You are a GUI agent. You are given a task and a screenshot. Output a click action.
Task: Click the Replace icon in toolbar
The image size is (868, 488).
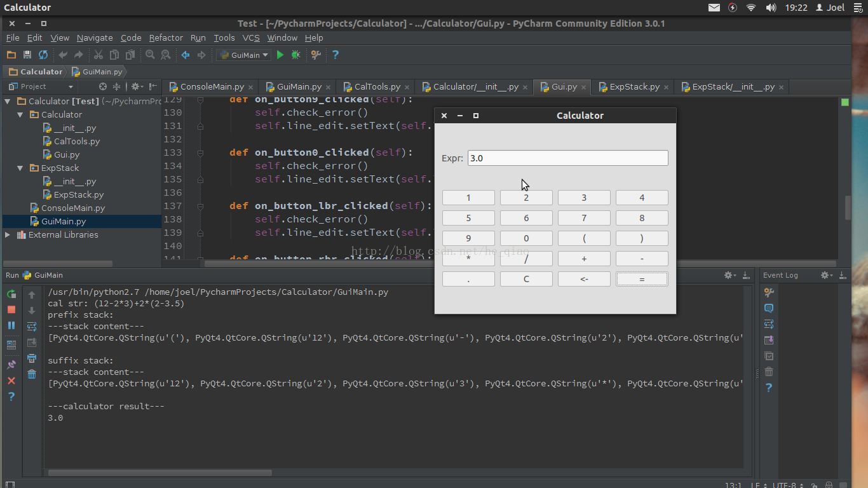(x=166, y=55)
